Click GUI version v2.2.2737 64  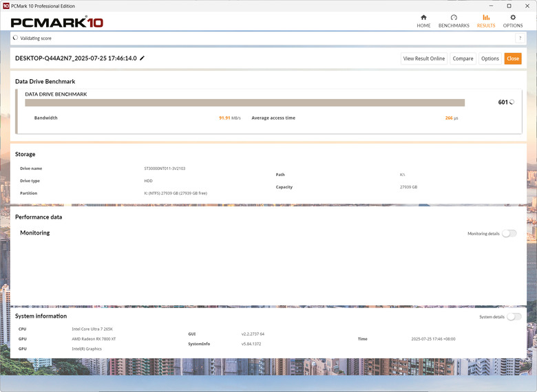pos(253,334)
